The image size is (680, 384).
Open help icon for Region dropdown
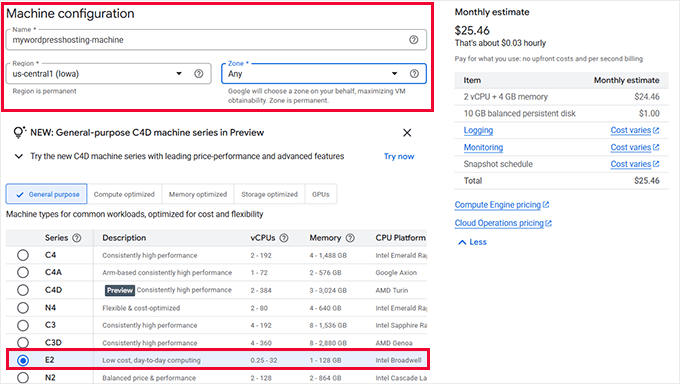(x=199, y=74)
